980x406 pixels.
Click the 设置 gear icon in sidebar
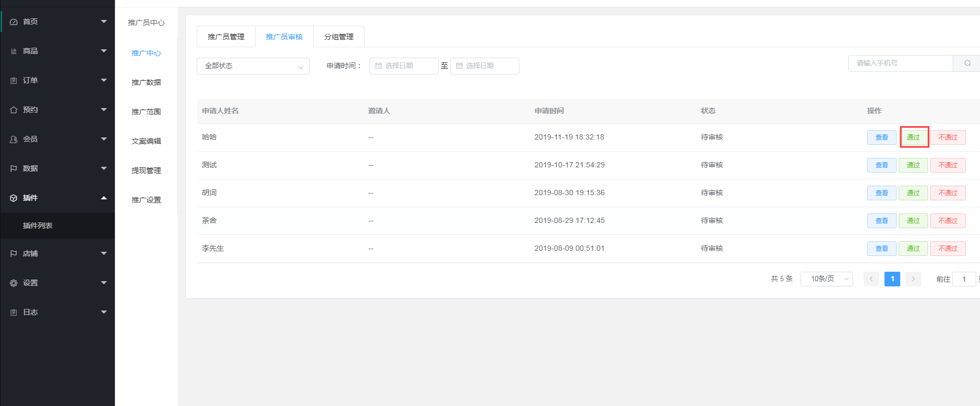coord(14,283)
